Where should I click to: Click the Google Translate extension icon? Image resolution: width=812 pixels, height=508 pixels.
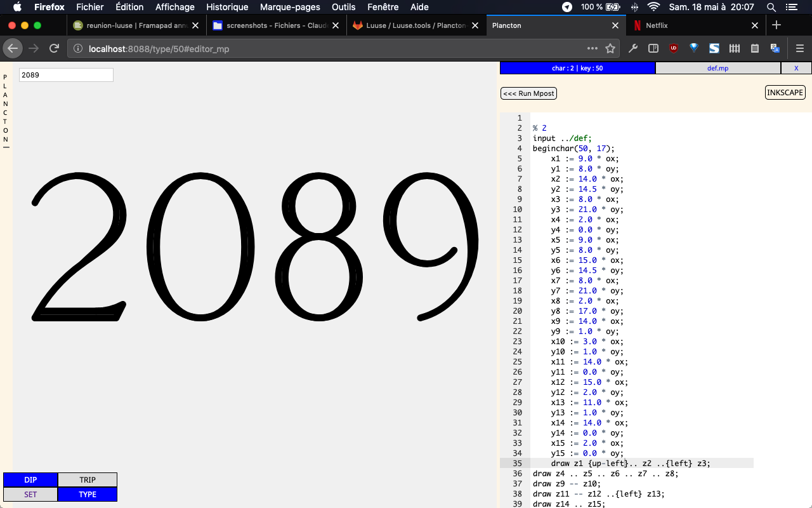tap(775, 48)
